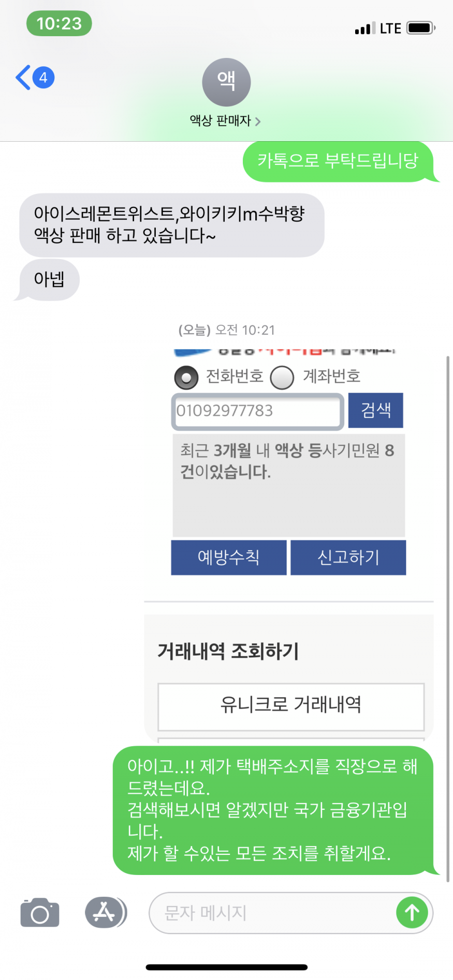Tap the unread count badge 4
This screenshot has height=980, width=453.
coord(43,78)
